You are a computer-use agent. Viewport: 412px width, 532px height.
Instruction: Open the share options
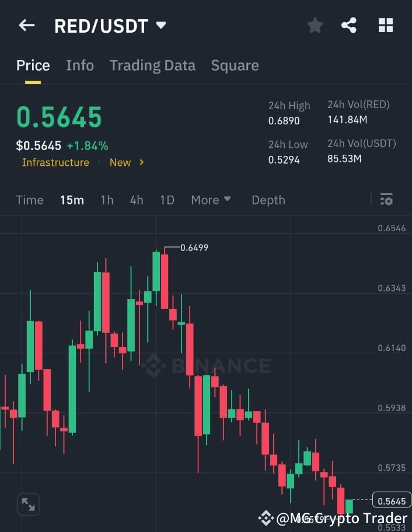[350, 25]
